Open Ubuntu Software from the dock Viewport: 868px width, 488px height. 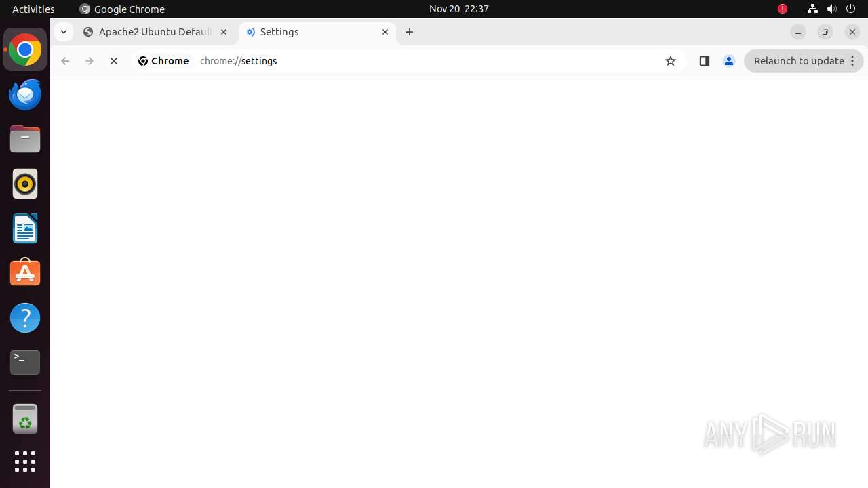click(25, 273)
